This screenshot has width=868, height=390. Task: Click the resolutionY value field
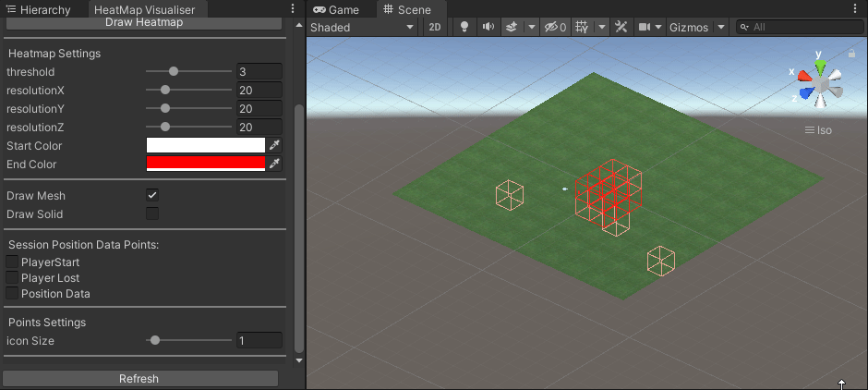[259, 108]
